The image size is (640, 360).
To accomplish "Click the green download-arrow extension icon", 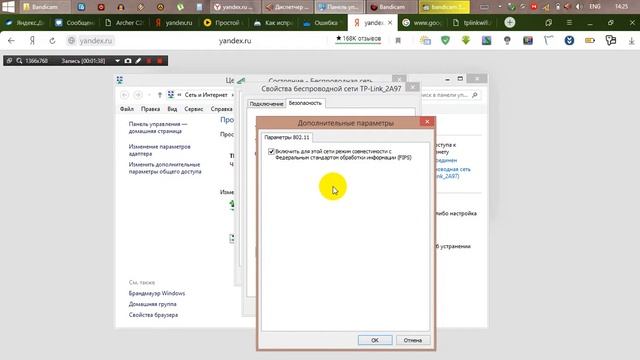I will coord(466,40).
